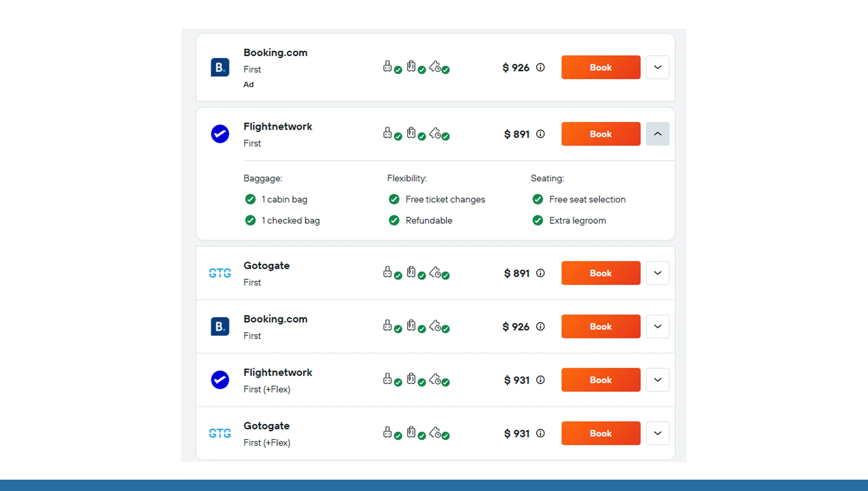Select the Flightnetwork provider name text

pyautogui.click(x=278, y=126)
